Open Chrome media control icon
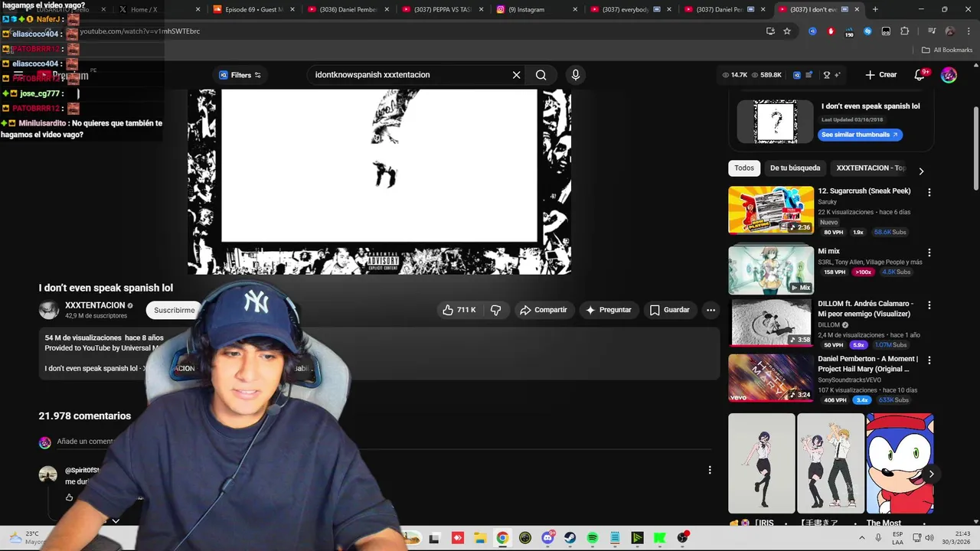Screen dimensions: 980x551 tap(931, 31)
